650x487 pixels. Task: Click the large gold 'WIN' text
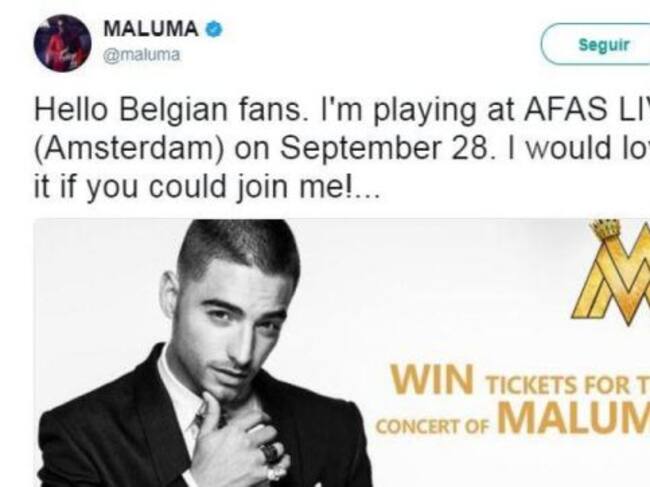[432, 380]
